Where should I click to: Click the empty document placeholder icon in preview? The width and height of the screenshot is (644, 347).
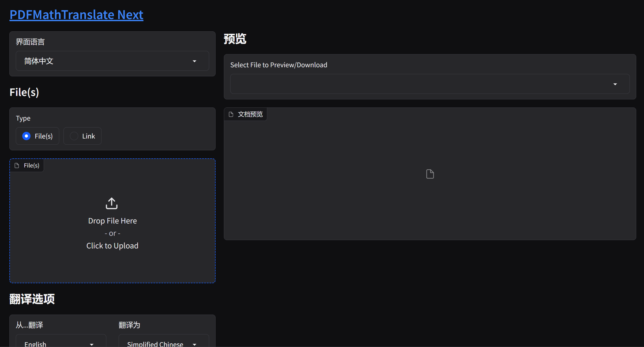pyautogui.click(x=430, y=174)
